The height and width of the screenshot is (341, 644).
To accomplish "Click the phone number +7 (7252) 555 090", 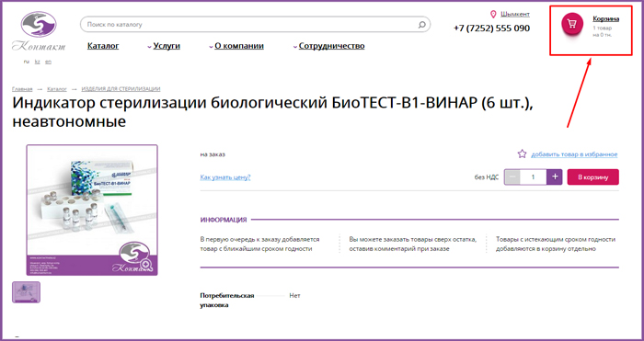I will click(x=491, y=28).
